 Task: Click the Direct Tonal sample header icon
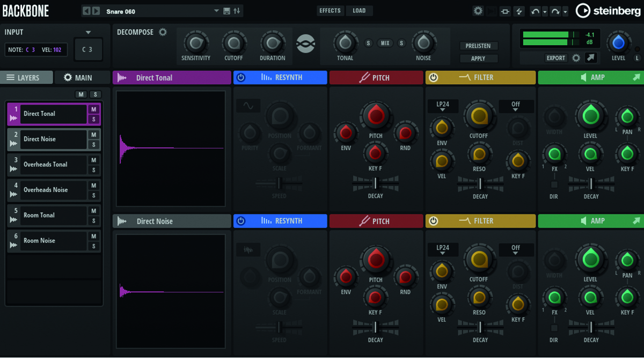point(122,78)
